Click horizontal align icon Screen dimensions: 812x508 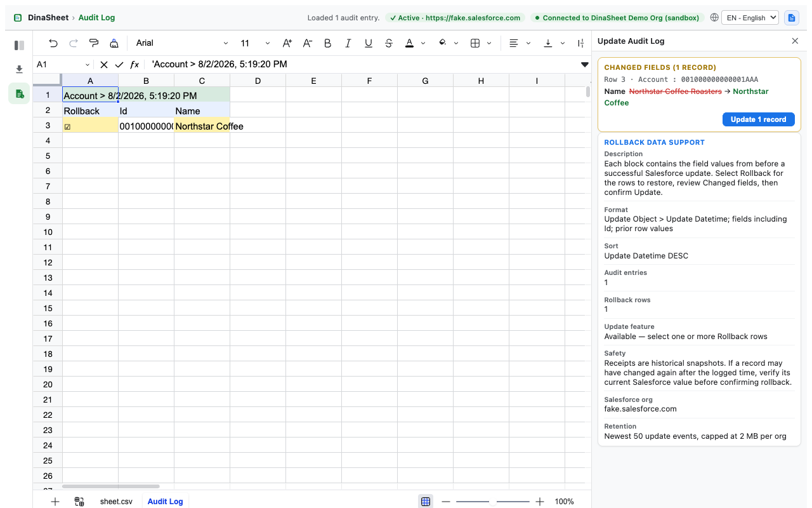click(x=514, y=43)
